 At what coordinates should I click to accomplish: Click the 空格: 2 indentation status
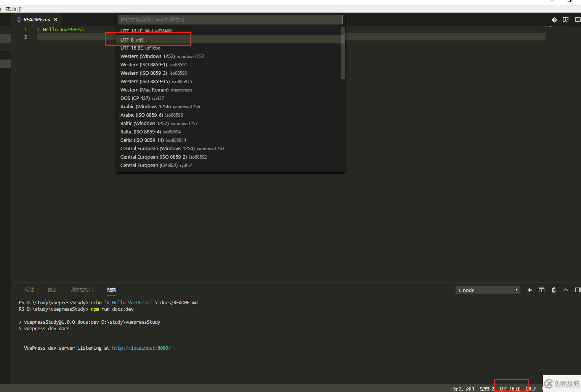click(487, 389)
